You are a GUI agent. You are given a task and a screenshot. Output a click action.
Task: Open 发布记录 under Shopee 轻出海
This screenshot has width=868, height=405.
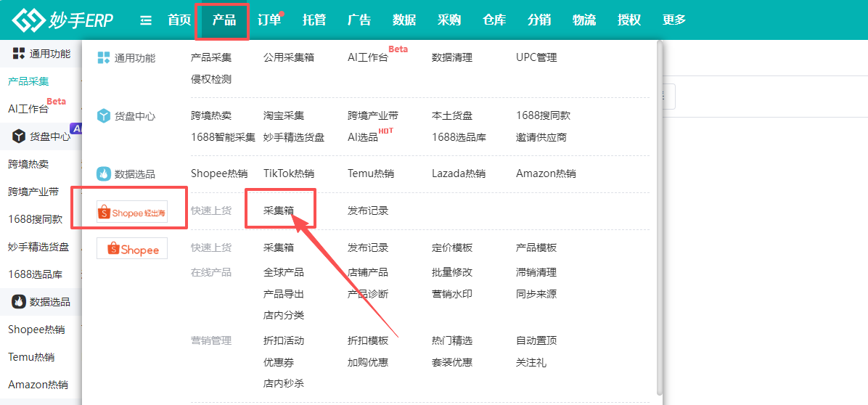click(368, 210)
